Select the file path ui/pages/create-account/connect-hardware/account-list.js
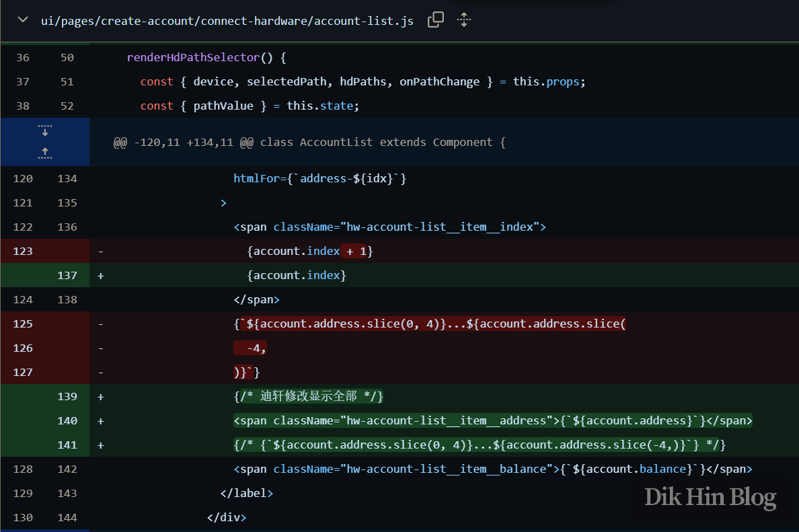This screenshot has height=532, width=799. point(227,21)
